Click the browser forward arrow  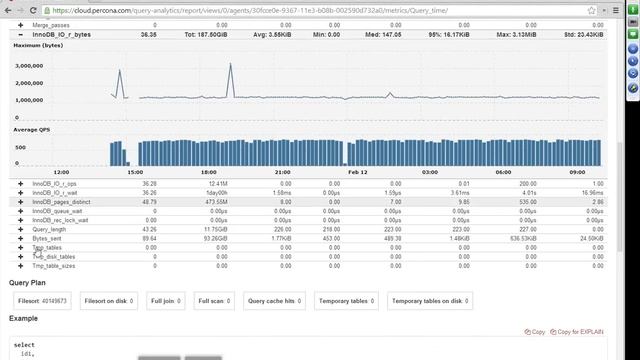pos(20,11)
